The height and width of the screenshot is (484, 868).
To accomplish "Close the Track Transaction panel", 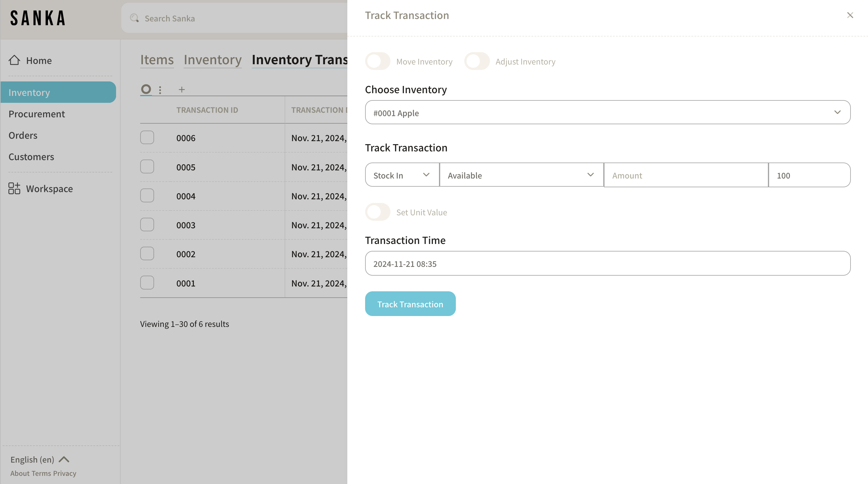I will (850, 15).
